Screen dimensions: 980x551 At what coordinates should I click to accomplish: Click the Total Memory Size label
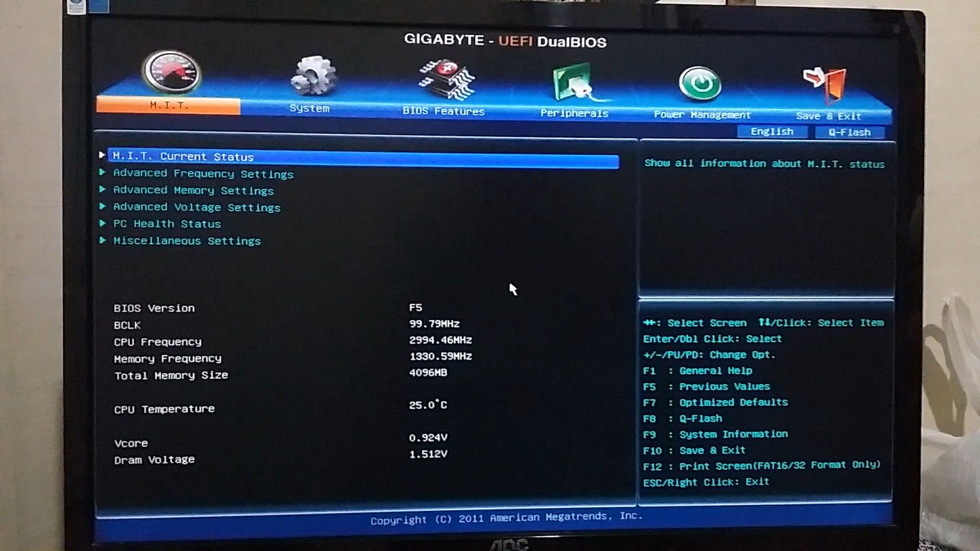(171, 375)
